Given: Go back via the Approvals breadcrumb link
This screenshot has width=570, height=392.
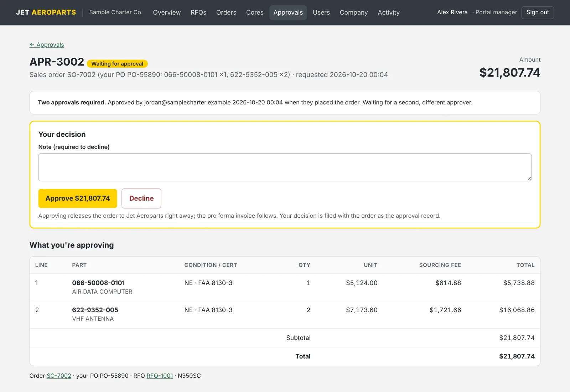Looking at the screenshot, I should (x=47, y=45).
